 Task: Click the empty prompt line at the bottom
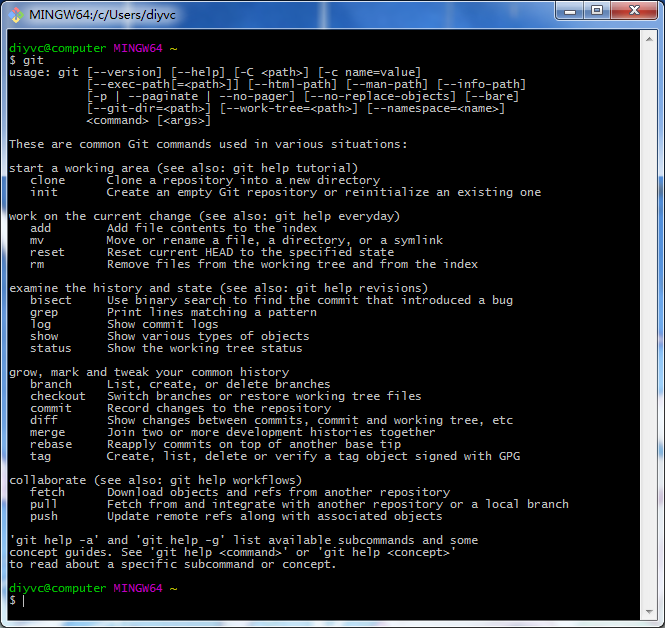(x=17, y=600)
